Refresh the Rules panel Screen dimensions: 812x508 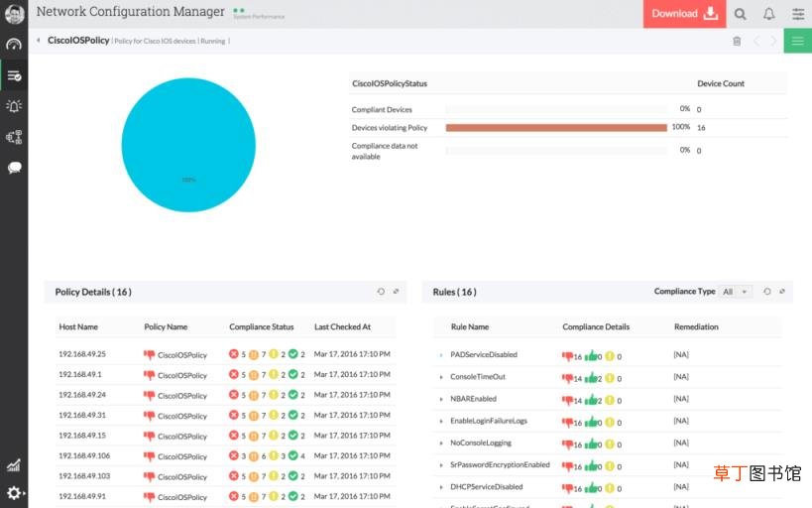pyautogui.click(x=767, y=292)
